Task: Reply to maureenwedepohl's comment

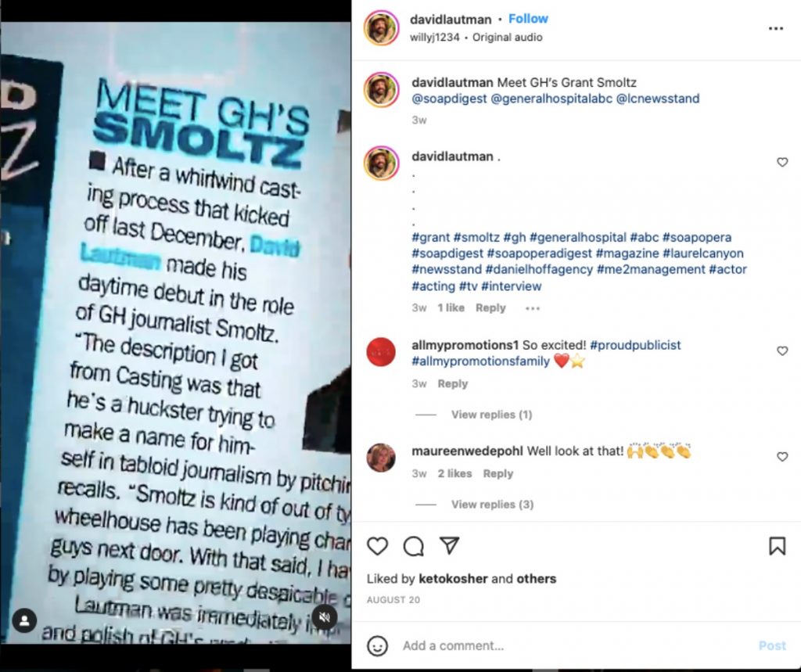Action: pyautogui.click(x=497, y=473)
